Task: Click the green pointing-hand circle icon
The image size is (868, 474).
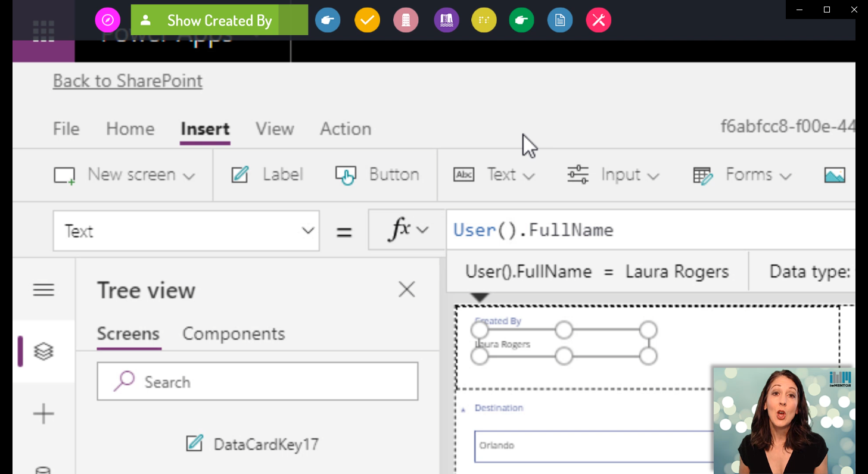Action: coord(522,20)
